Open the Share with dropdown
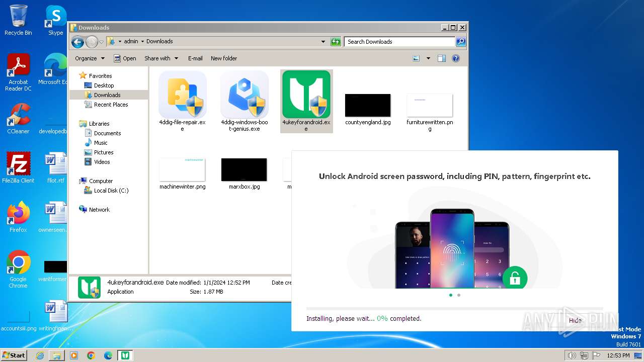644x362 pixels. pos(161,58)
